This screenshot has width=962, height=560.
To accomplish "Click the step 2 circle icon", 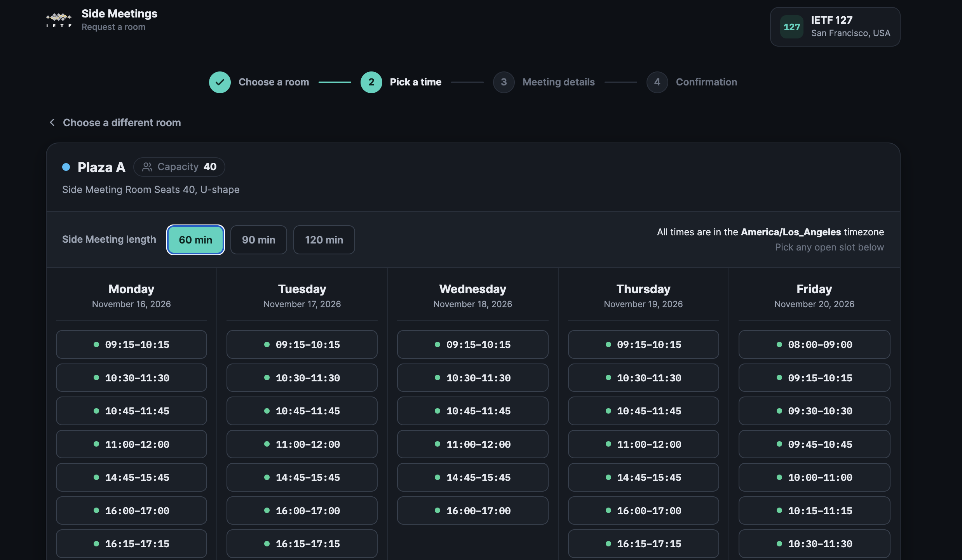I will tap(371, 82).
